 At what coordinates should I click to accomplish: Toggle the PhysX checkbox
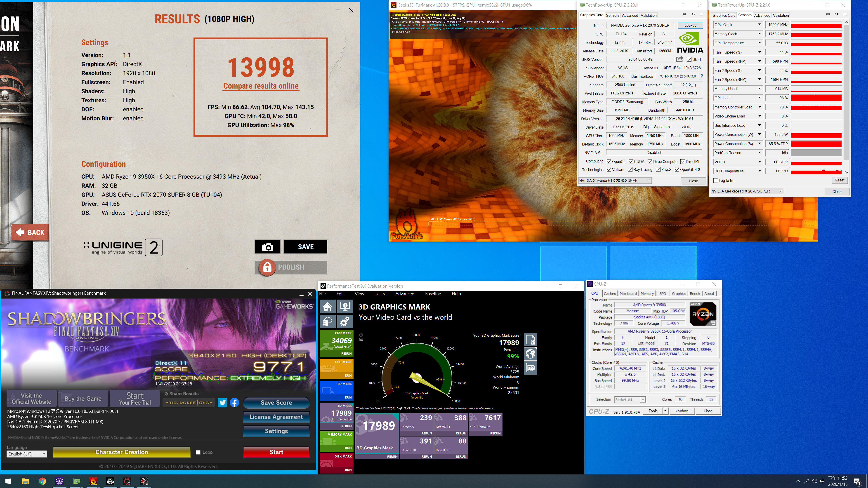(658, 170)
